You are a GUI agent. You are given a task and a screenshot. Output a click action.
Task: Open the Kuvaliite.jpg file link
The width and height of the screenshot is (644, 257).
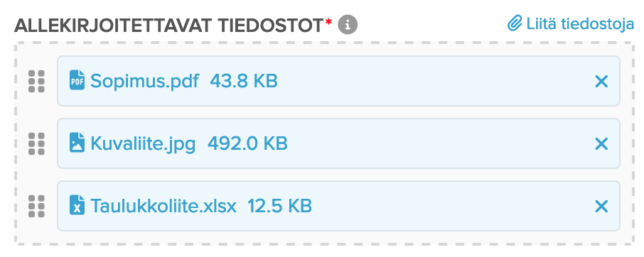point(143,144)
